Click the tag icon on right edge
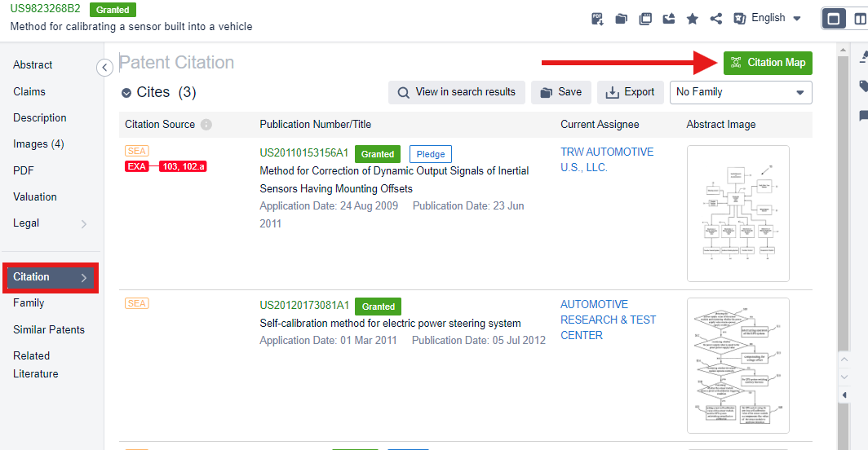The image size is (868, 450). pos(863,86)
